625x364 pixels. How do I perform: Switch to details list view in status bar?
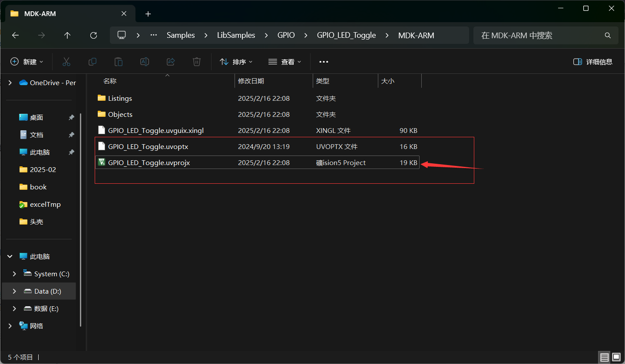[605, 357]
